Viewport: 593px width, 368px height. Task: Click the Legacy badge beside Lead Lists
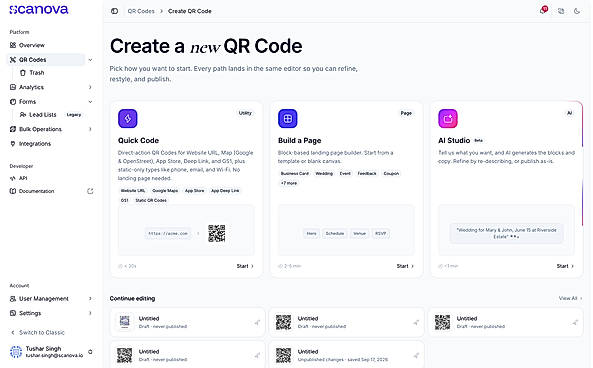[x=74, y=115]
